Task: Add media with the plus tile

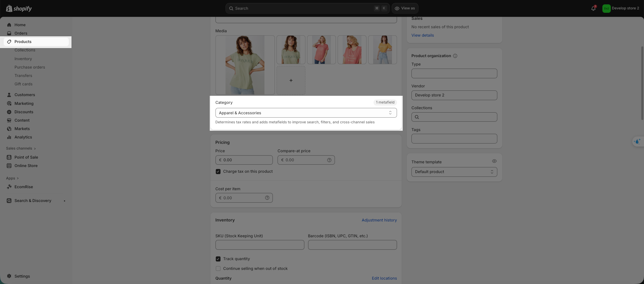Action: pos(291,80)
